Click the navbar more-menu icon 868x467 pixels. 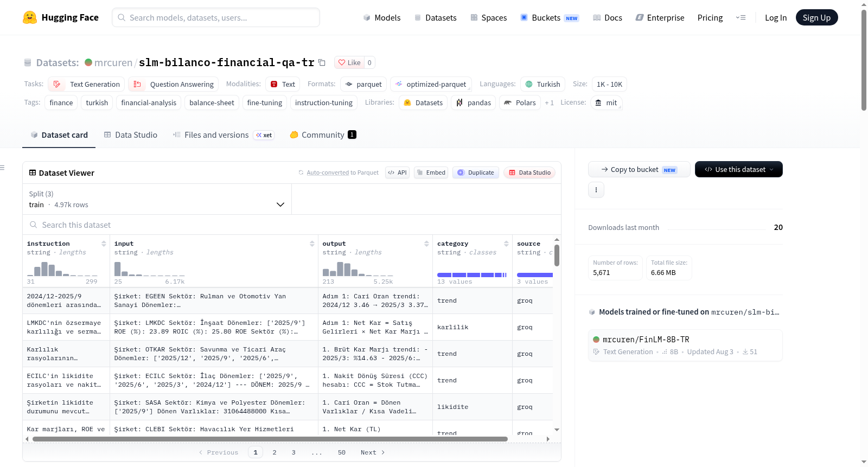(741, 17)
